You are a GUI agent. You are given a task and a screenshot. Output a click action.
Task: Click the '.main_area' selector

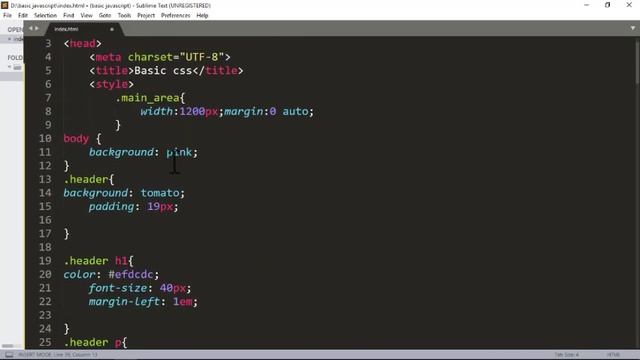pyautogui.click(x=147, y=98)
